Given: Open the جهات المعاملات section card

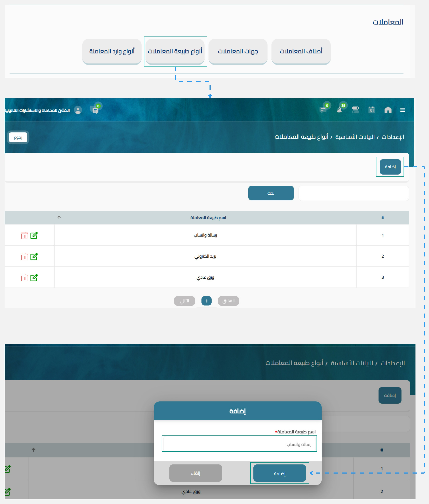Looking at the screenshot, I should click(x=238, y=51).
